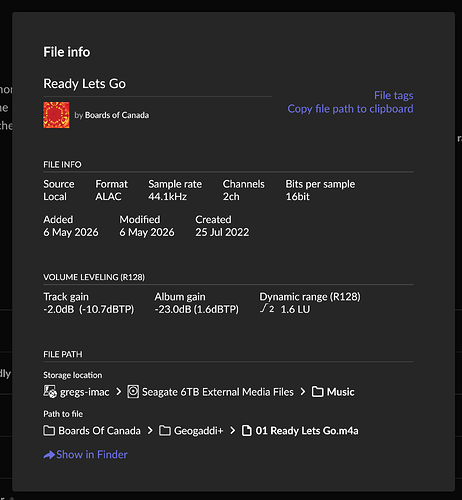This screenshot has width=462, height=500.
Task: Click the Geogaddi+ folder icon
Action: [165, 430]
